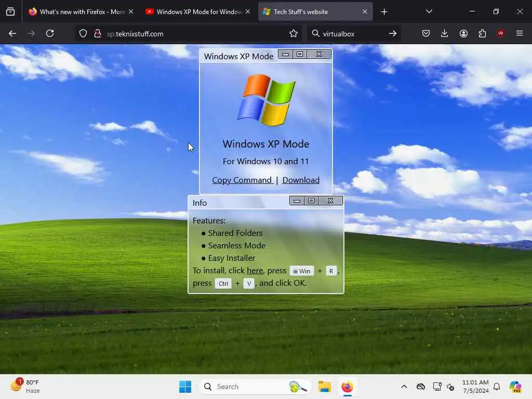The width and height of the screenshot is (532, 399).
Task: Focus the virtualbox search field
Action: pos(354,34)
